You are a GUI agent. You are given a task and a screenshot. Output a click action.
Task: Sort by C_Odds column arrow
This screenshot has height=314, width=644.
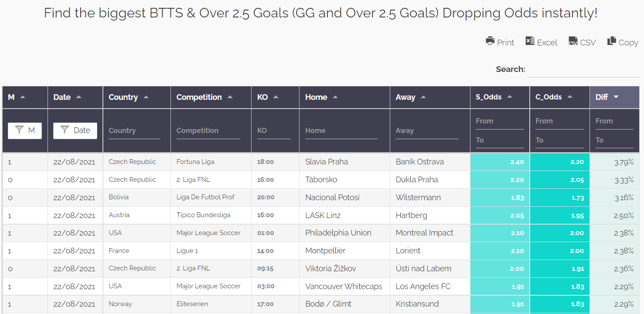(570, 97)
